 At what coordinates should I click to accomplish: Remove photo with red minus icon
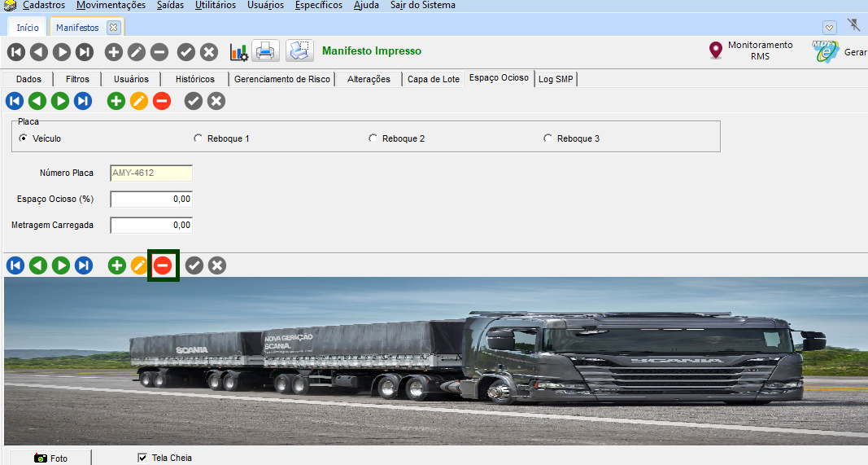163,265
